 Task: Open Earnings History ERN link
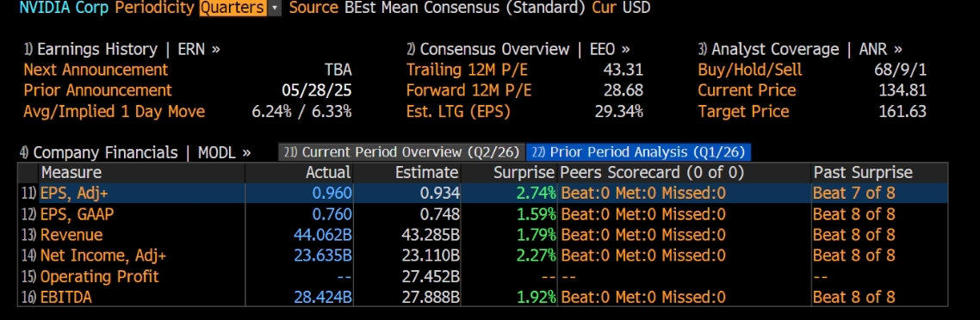coord(122,49)
